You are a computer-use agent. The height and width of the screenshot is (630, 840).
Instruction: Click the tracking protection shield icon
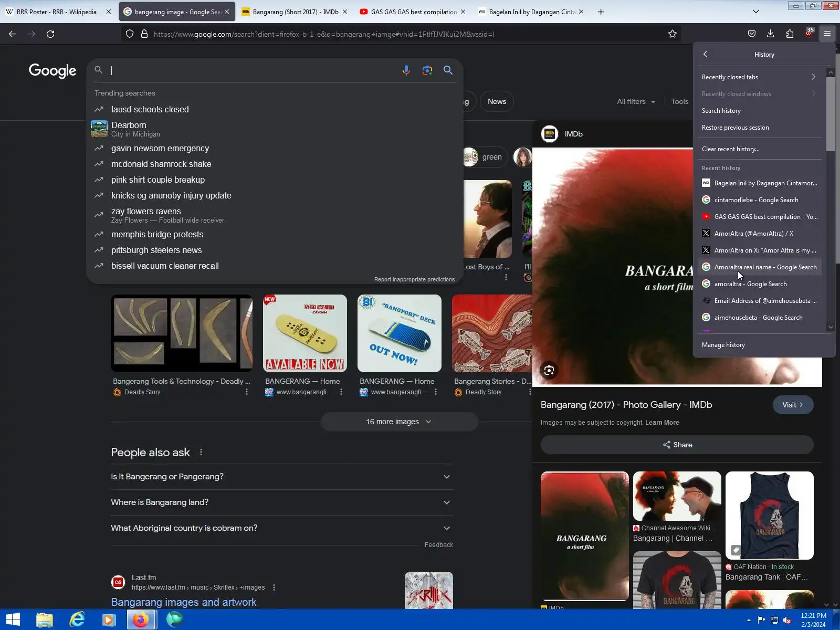(x=130, y=34)
